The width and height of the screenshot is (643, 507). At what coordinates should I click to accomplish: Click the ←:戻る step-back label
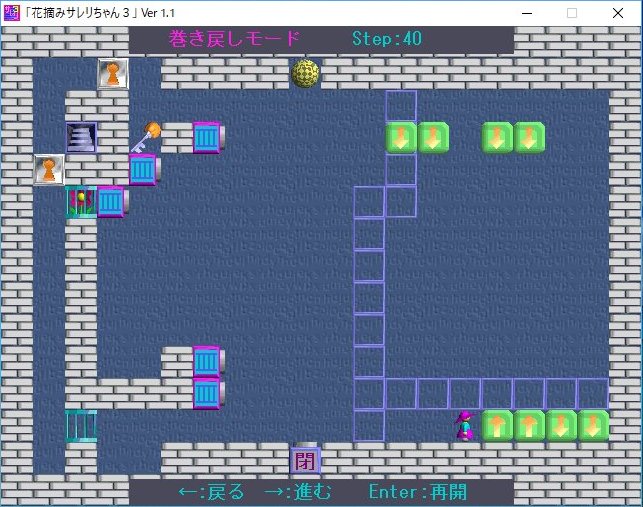(x=211, y=492)
